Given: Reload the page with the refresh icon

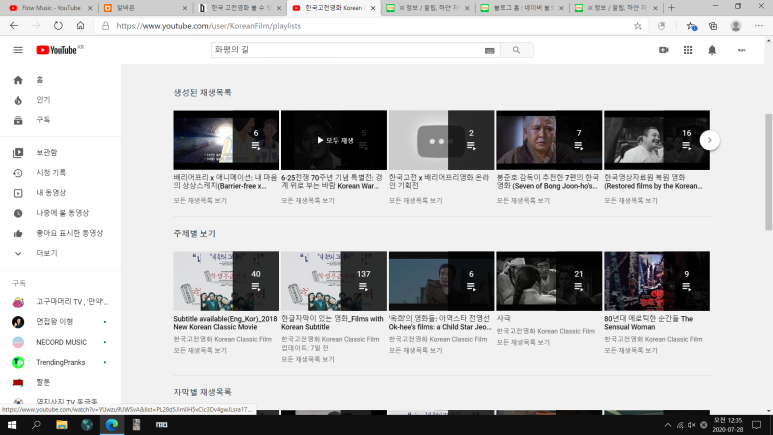Looking at the screenshot, I should pyautogui.click(x=58, y=26).
